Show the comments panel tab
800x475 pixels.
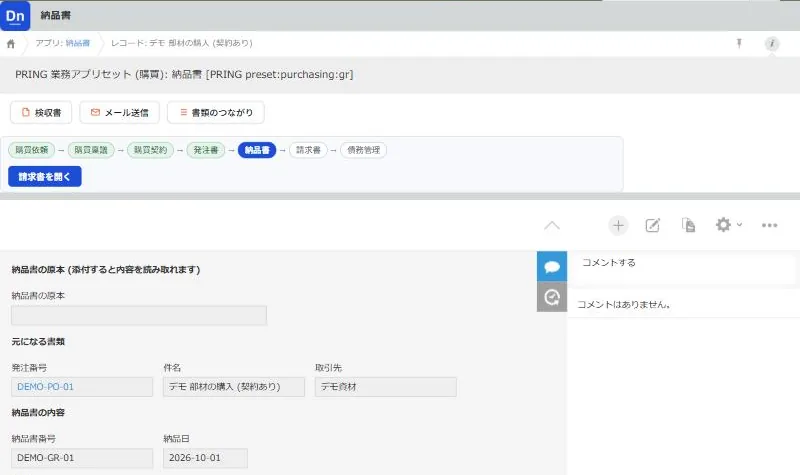[552, 266]
